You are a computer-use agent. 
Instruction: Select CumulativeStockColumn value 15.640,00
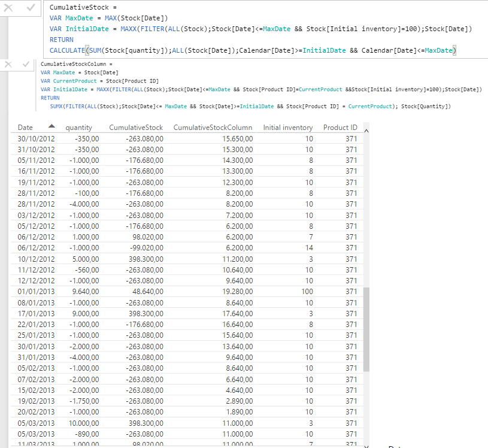point(238,335)
